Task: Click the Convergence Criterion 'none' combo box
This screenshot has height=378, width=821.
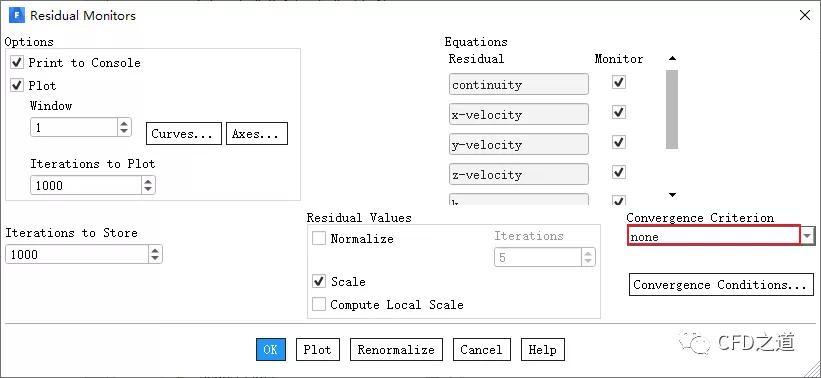Action: point(714,236)
